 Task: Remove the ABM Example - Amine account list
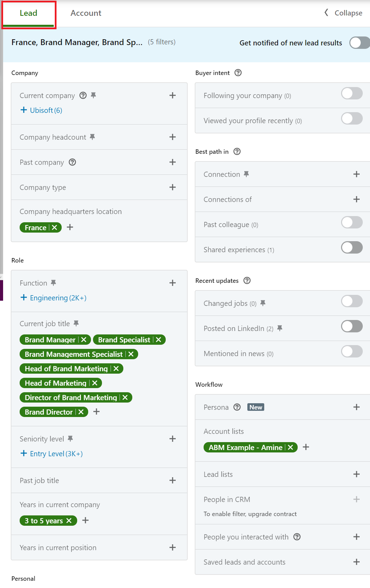290,447
